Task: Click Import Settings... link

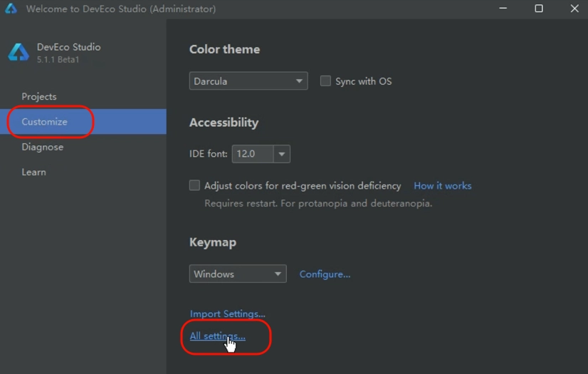Action: point(227,313)
